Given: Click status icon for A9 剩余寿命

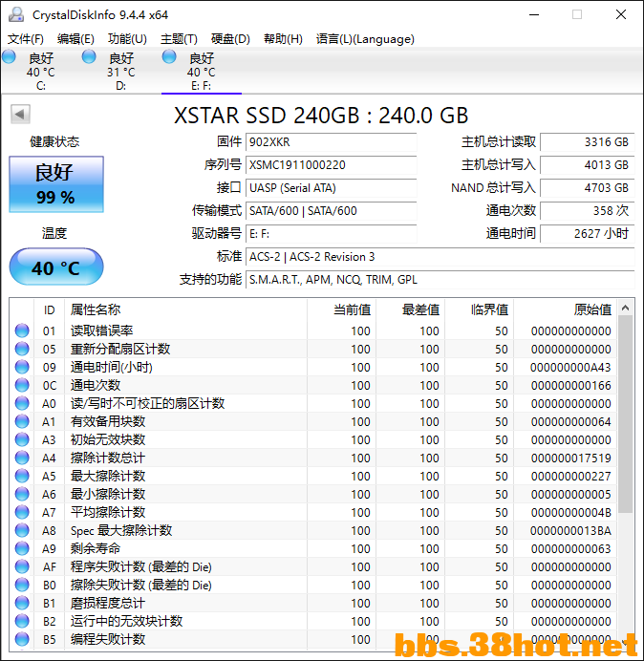Looking at the screenshot, I should pyautogui.click(x=22, y=548).
